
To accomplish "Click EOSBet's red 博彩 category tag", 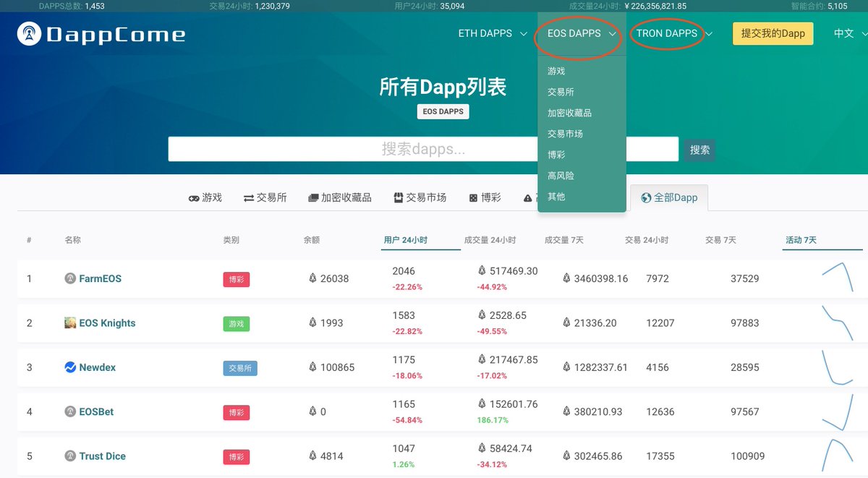I will coord(237,412).
